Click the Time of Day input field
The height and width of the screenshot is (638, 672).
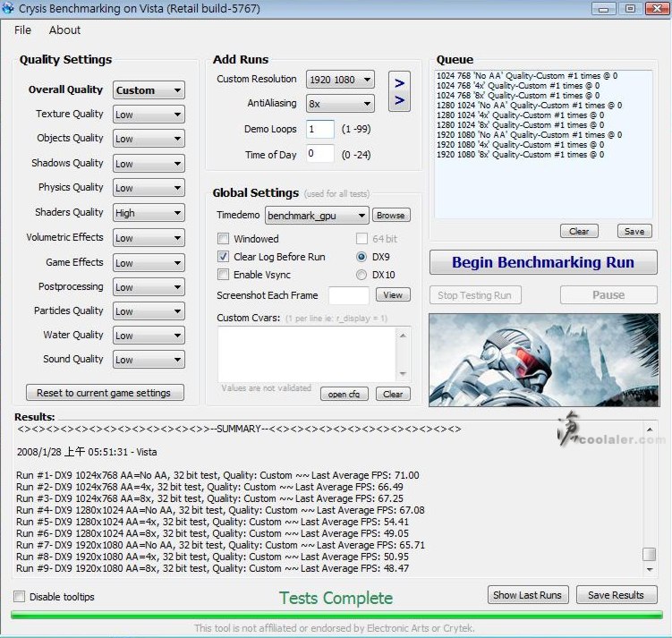320,154
